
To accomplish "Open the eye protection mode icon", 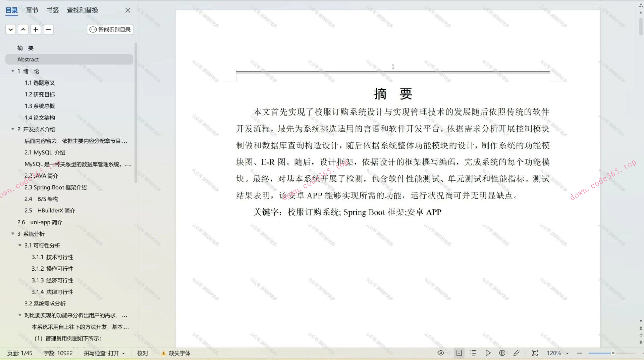I will 440,353.
